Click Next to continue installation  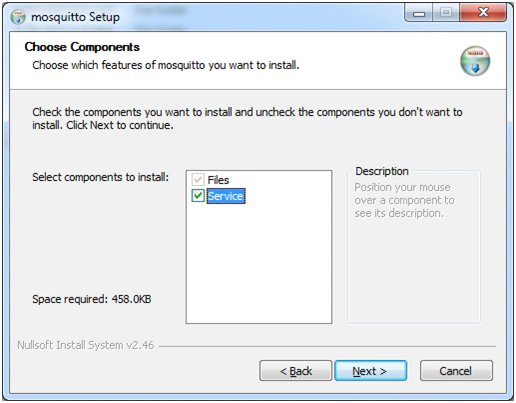coord(371,371)
